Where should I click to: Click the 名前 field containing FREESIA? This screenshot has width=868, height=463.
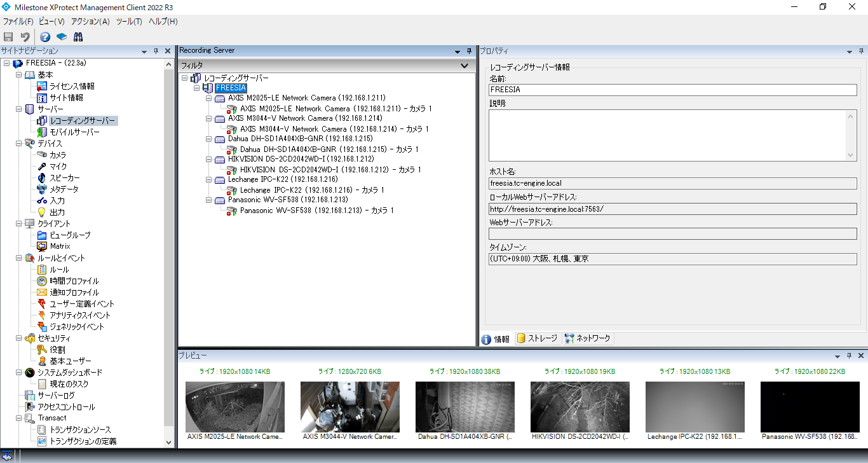(672, 90)
